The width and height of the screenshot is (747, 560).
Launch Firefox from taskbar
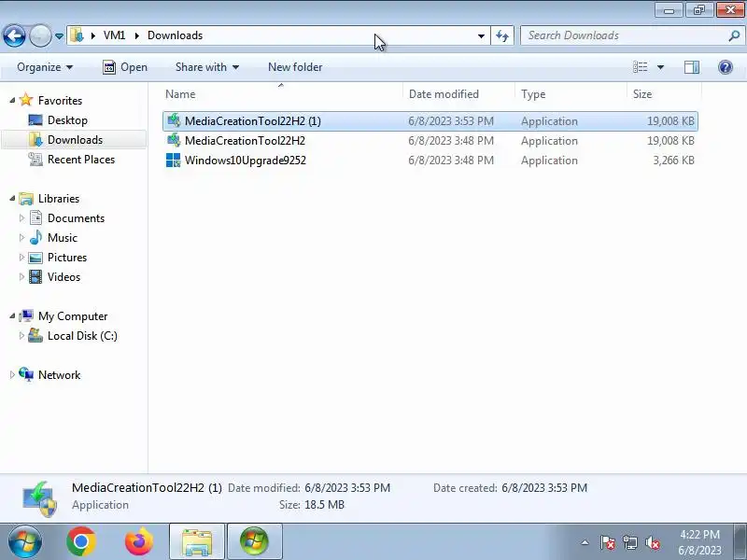coord(139,541)
